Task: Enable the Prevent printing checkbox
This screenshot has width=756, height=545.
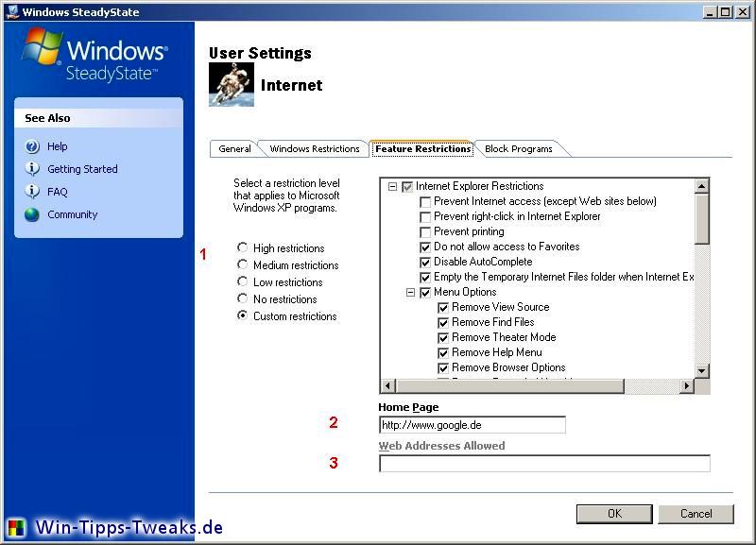Action: 425,232
